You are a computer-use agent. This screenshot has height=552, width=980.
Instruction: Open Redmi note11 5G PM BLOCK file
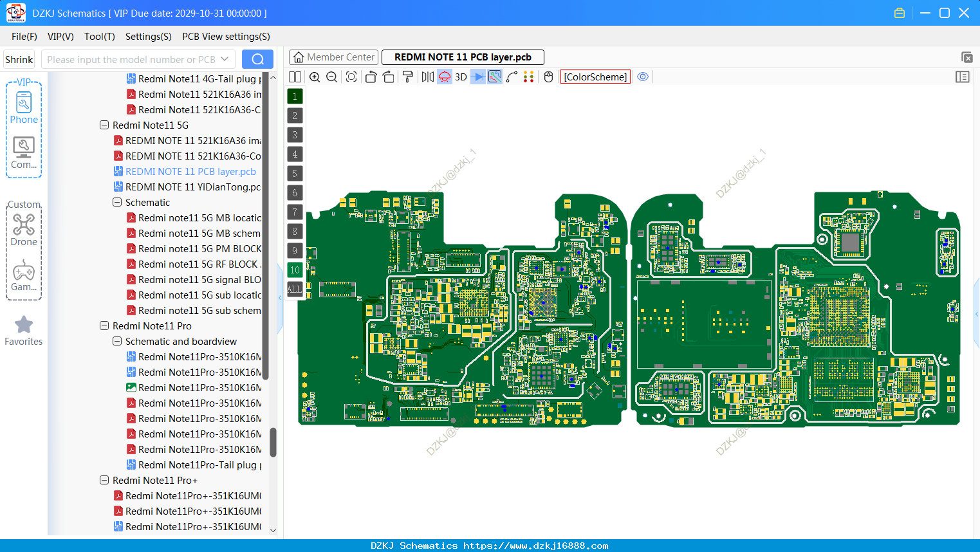(194, 248)
